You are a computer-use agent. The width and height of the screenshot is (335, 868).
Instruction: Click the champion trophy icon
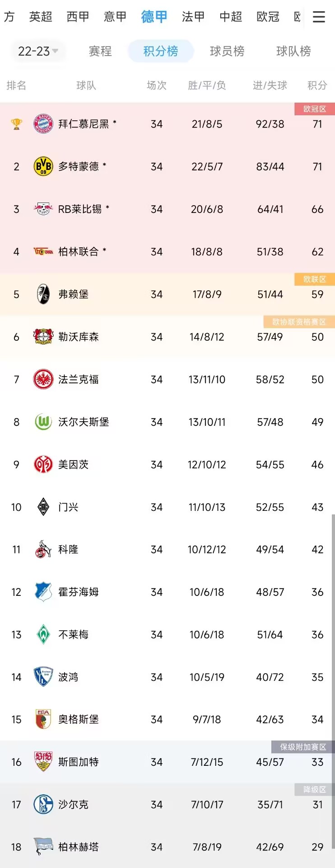17,124
